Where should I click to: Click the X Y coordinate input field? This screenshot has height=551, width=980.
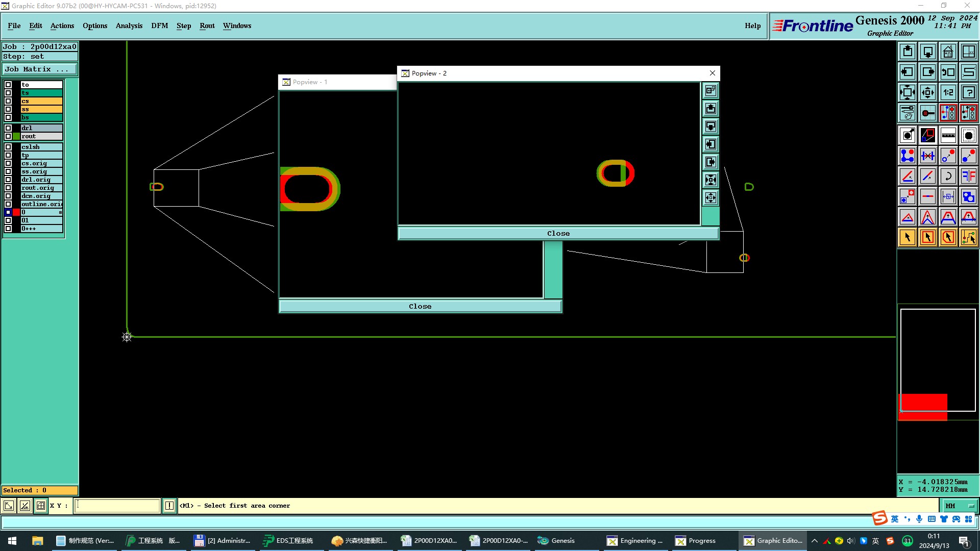point(117,506)
